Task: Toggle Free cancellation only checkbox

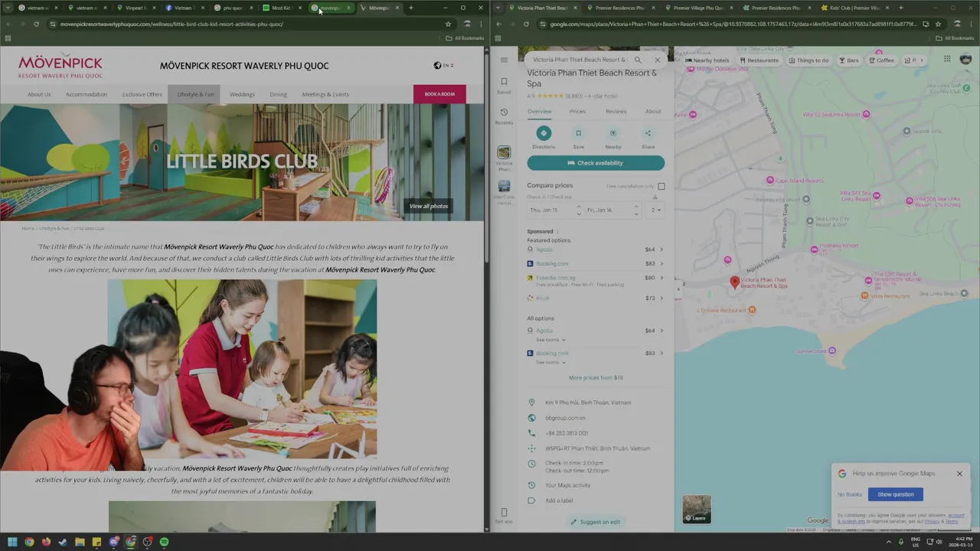Action: tap(661, 186)
